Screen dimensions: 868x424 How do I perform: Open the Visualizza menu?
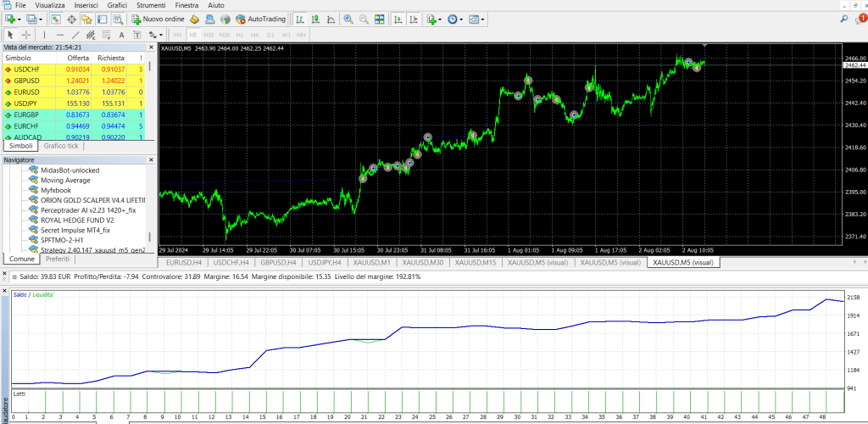pos(50,5)
